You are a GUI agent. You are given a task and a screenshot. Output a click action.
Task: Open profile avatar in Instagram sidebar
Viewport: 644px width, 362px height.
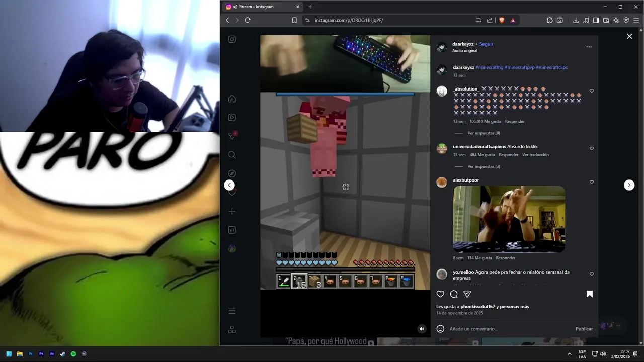pos(232,248)
